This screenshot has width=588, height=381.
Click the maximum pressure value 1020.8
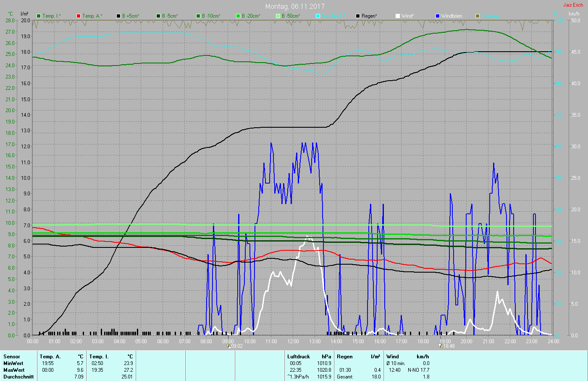point(324,370)
